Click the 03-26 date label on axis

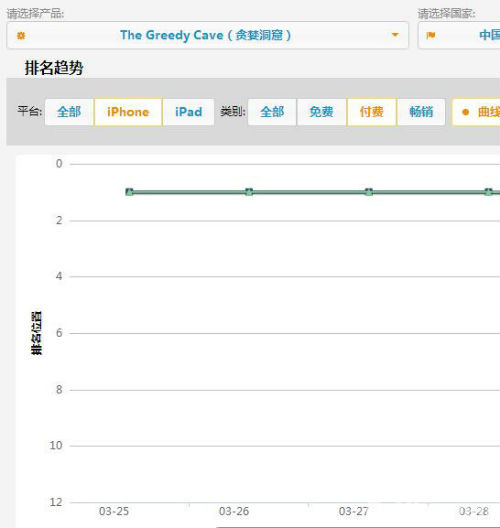click(x=234, y=512)
